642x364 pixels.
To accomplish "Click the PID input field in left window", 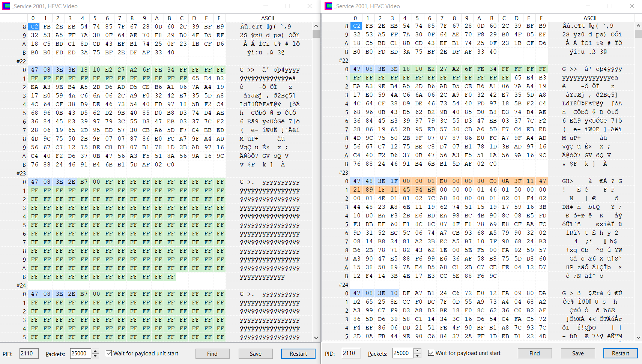I will click(x=29, y=353).
